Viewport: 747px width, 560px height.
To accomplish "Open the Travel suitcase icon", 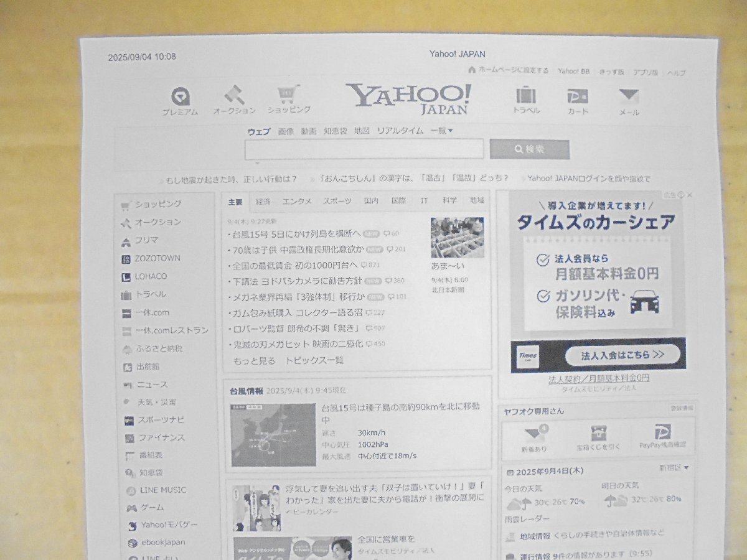I will 526,96.
